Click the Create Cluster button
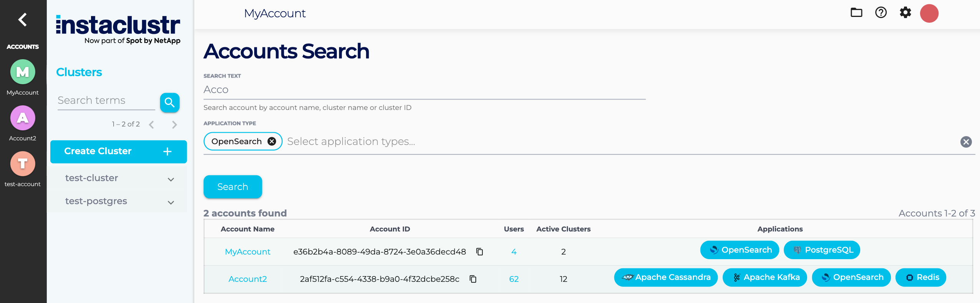This screenshot has width=980, height=303. pyautogui.click(x=118, y=151)
